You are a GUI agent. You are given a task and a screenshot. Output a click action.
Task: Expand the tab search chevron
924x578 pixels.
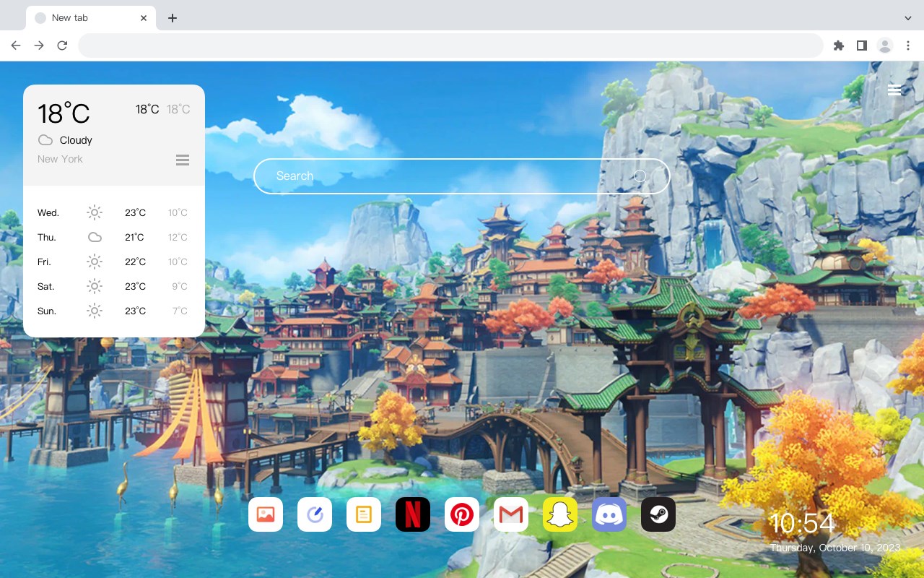(x=908, y=18)
